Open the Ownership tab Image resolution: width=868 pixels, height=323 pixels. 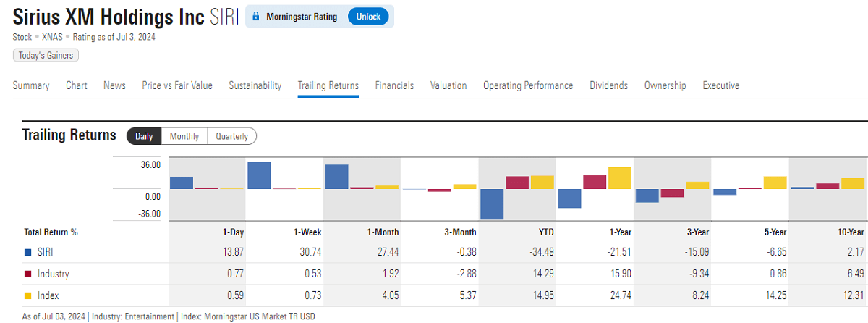tap(665, 85)
